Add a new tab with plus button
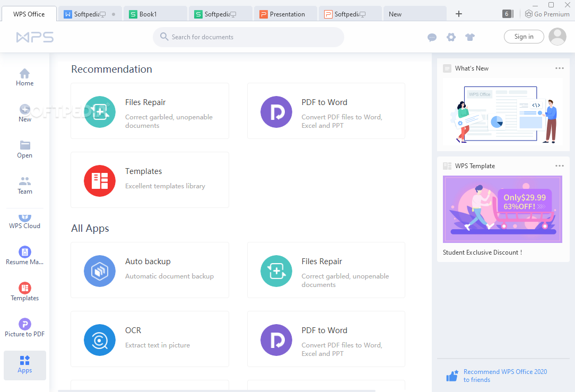Image resolution: width=575 pixels, height=392 pixels. [x=459, y=14]
